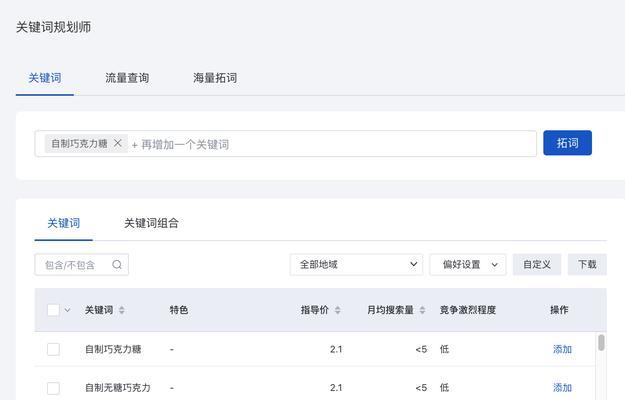
Task: Click the 操作 column header
Action: pos(559,310)
